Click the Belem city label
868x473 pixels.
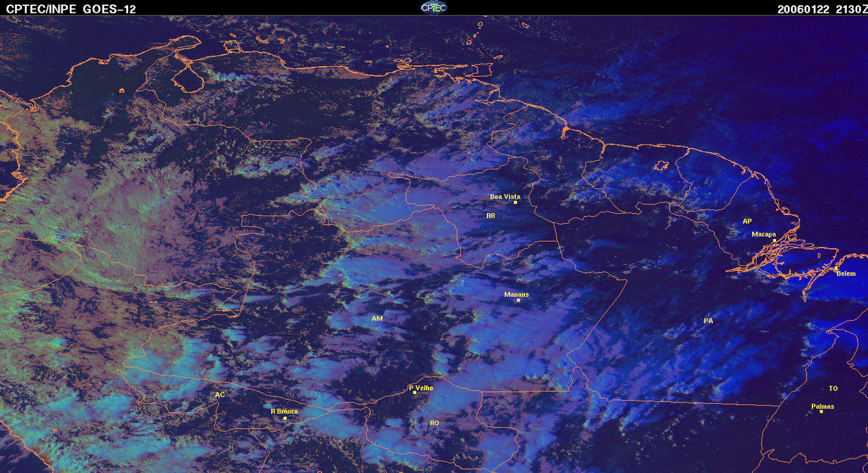click(846, 273)
